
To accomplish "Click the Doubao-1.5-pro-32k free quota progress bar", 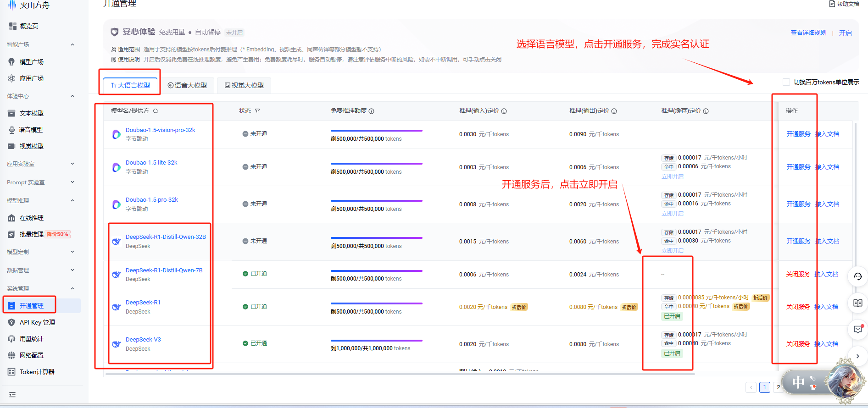I will pyautogui.click(x=377, y=200).
